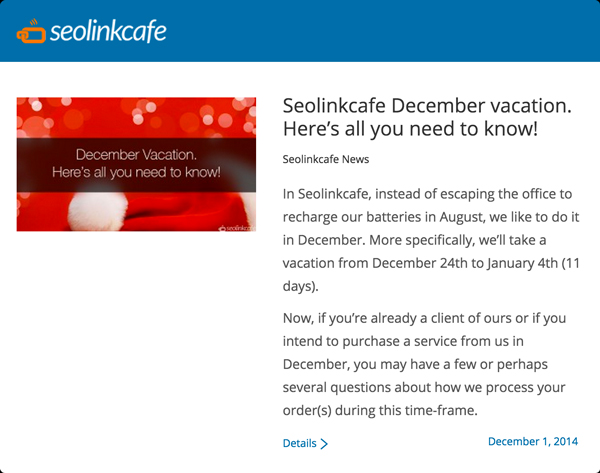Click the words 'order(s) during this time-frame'
600x473 pixels.
click(x=380, y=411)
